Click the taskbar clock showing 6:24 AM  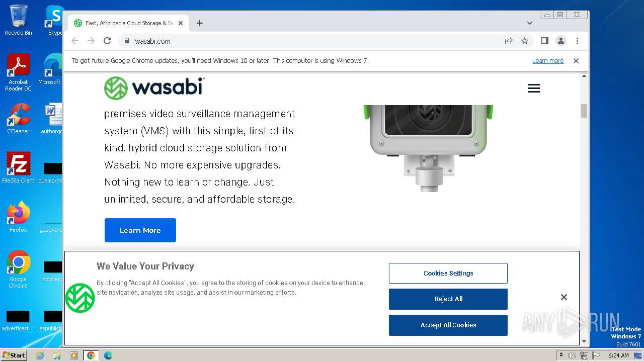click(x=618, y=355)
